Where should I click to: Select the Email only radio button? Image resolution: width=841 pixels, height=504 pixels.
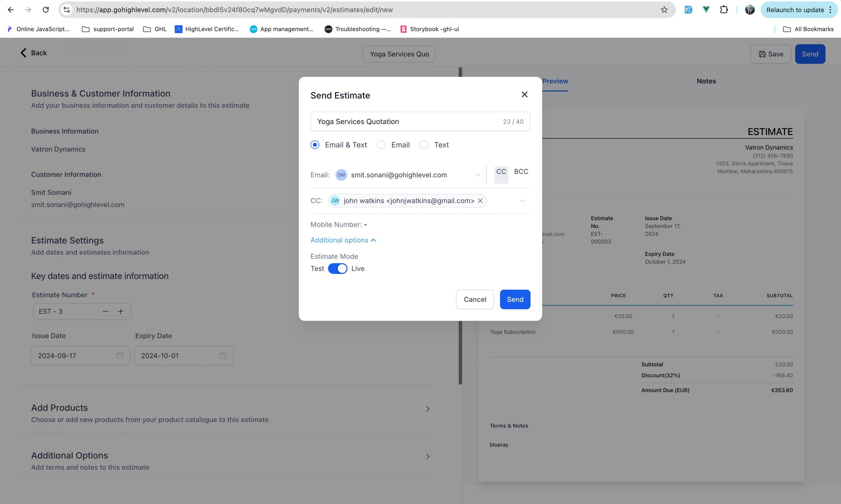(381, 145)
